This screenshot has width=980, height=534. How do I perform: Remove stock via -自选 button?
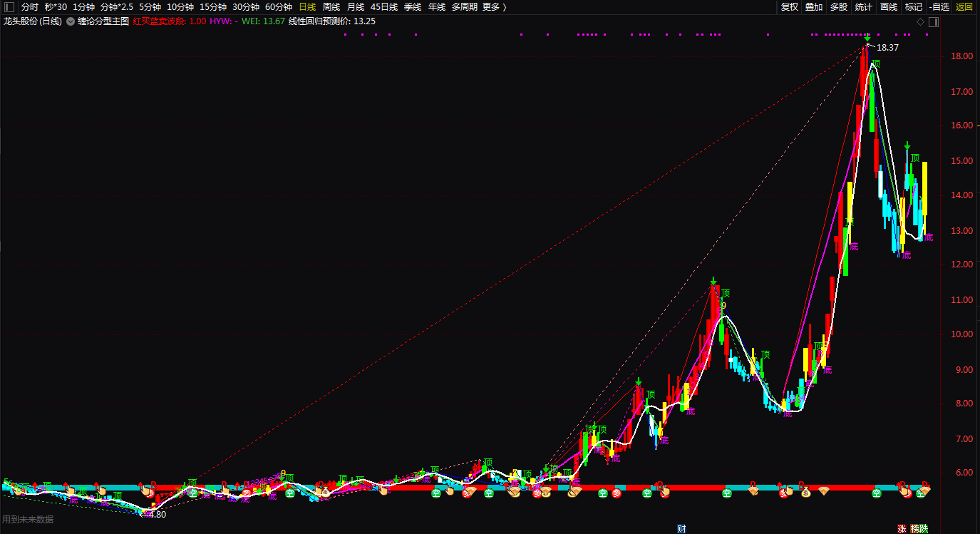(x=939, y=7)
